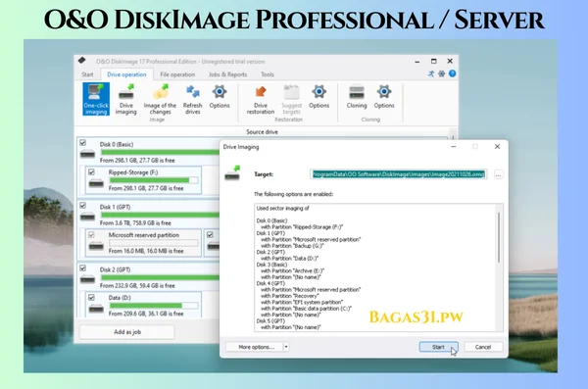Open the More options dropdown arrow
The height and width of the screenshot is (389, 588).
[x=286, y=347]
